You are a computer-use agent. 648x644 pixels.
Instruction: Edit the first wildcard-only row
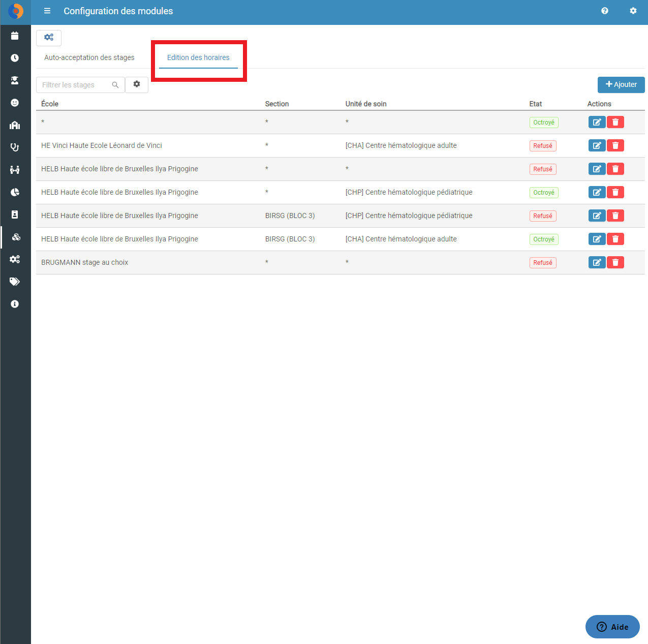(x=597, y=122)
